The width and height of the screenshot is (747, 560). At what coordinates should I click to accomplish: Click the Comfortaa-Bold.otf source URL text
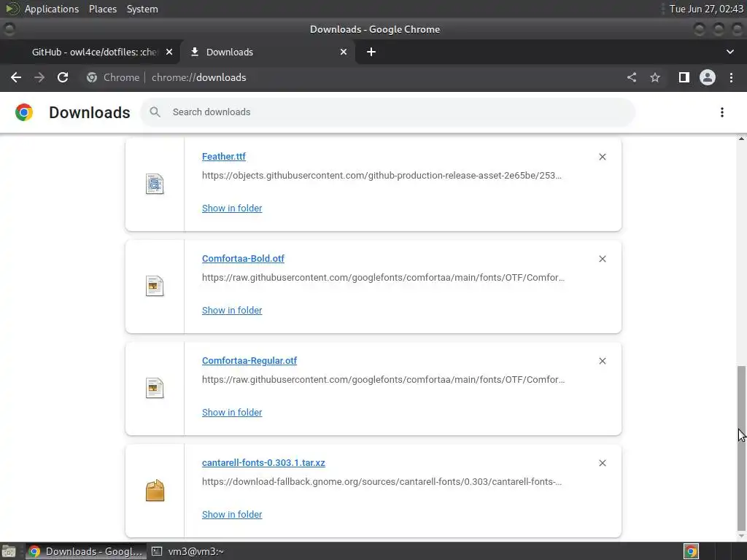click(383, 277)
